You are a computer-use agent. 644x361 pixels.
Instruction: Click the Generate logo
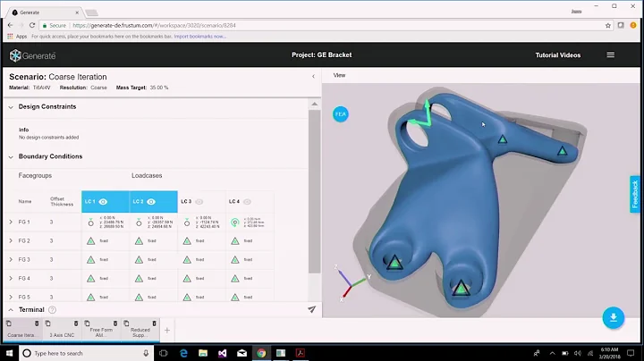point(32,55)
